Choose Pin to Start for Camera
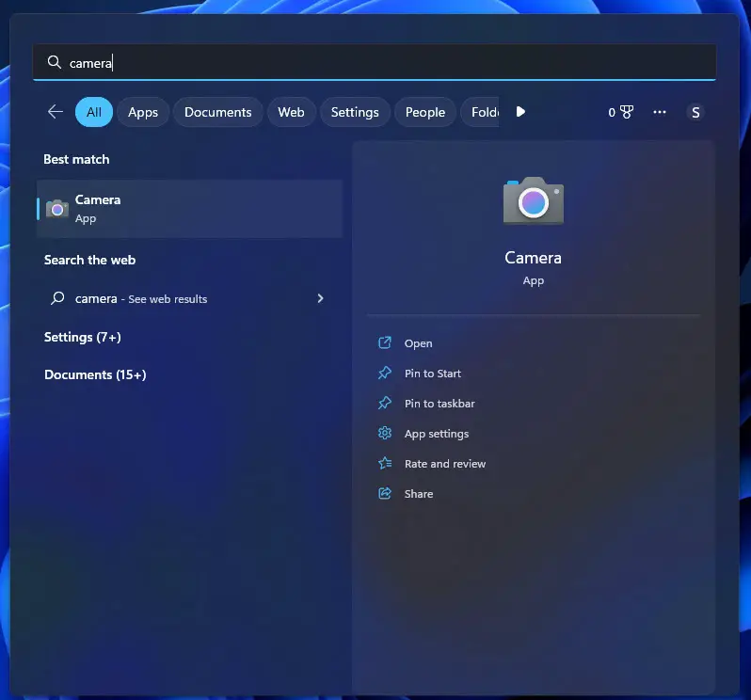Viewport: 751px width, 700px height. coord(433,374)
